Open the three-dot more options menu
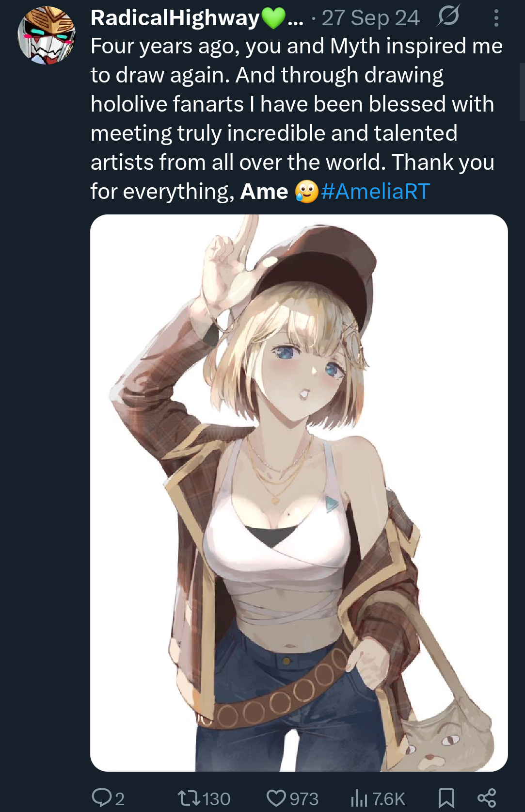 click(496, 18)
